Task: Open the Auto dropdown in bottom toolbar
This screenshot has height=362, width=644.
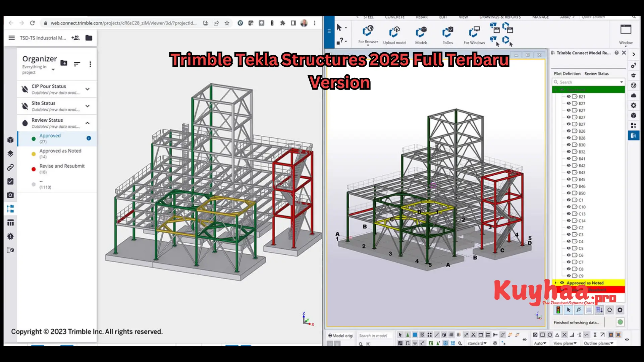Action: pos(540,343)
